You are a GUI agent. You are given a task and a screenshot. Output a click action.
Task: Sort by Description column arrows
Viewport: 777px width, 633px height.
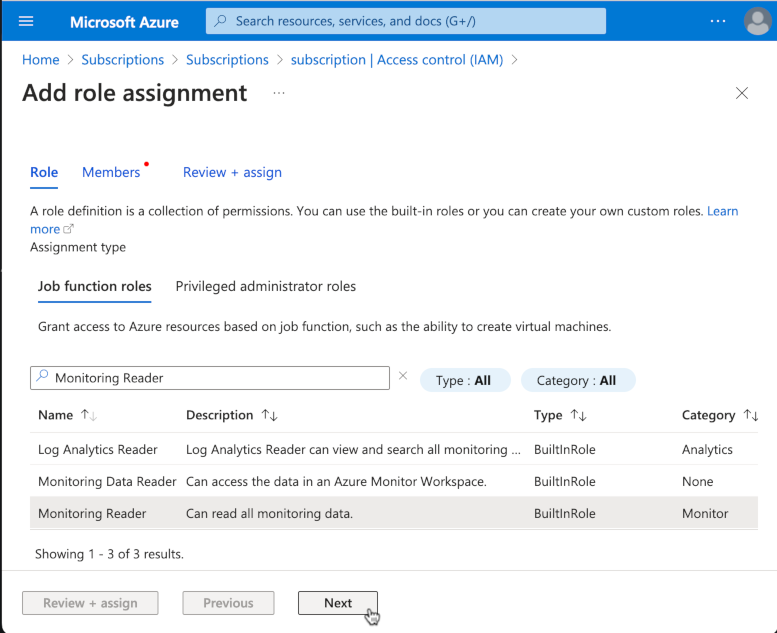pos(269,415)
